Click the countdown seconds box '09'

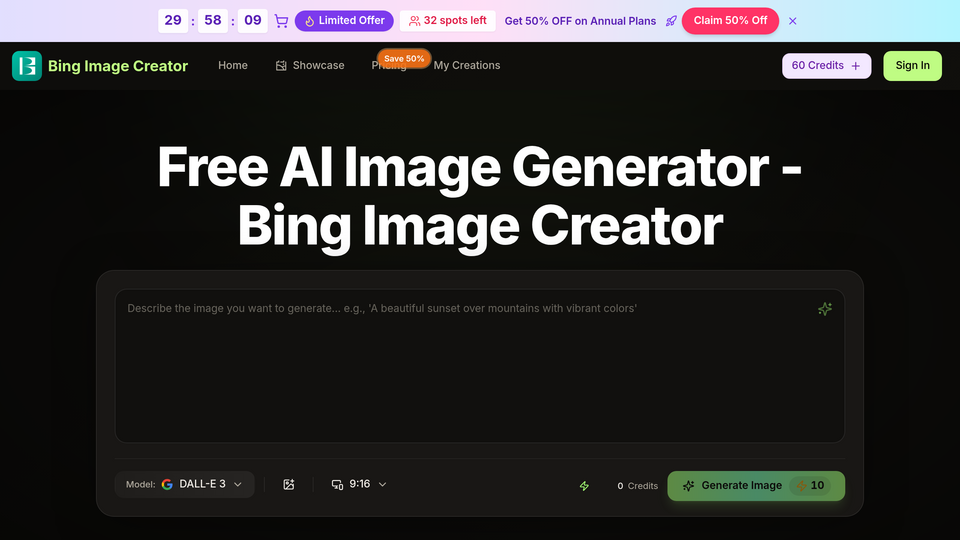pyautogui.click(x=253, y=21)
